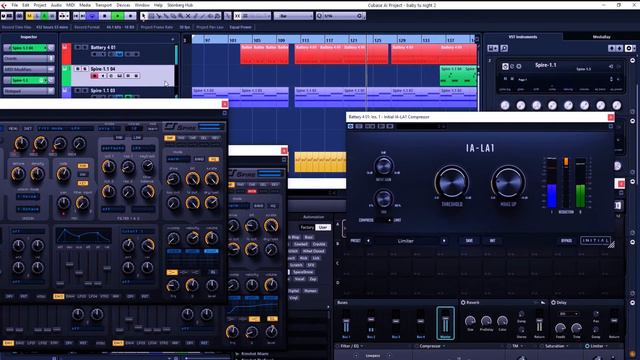The height and width of the screenshot is (360, 640).
Task: Select the Draw pencil tool
Action: [x=195, y=16]
